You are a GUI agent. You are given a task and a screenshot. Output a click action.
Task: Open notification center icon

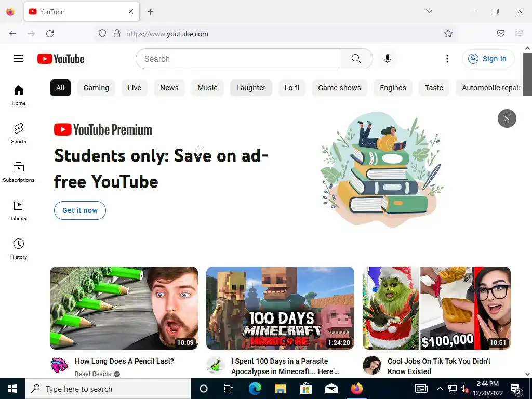click(x=516, y=389)
